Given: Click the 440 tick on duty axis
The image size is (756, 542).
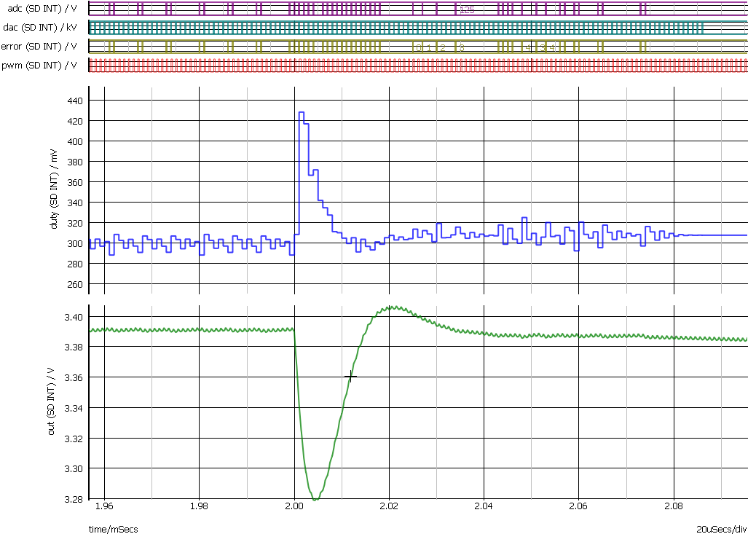Looking at the screenshot, I should 75,101.
